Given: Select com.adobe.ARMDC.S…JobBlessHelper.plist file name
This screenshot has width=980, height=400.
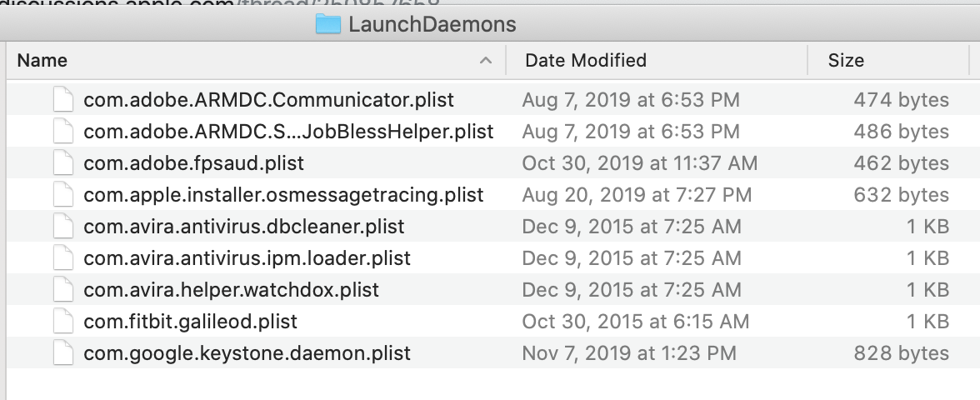Looking at the screenshot, I should pos(288,132).
